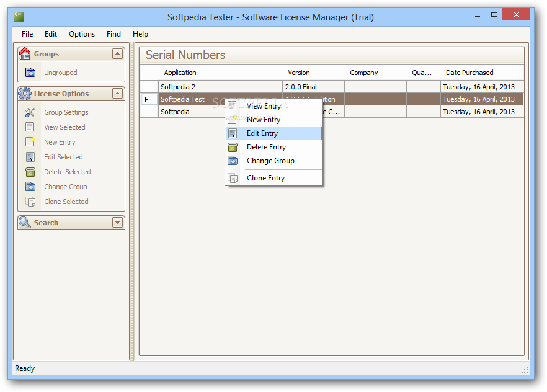
Task: Click the date cell of Softpedia 2 row
Action: (x=482, y=87)
